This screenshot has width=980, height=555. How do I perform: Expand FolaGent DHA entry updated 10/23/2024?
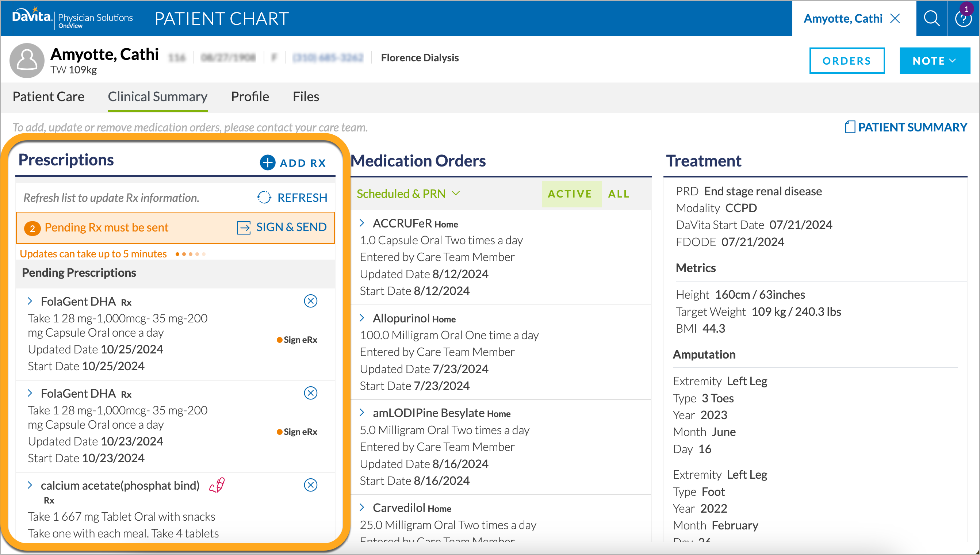pos(30,393)
